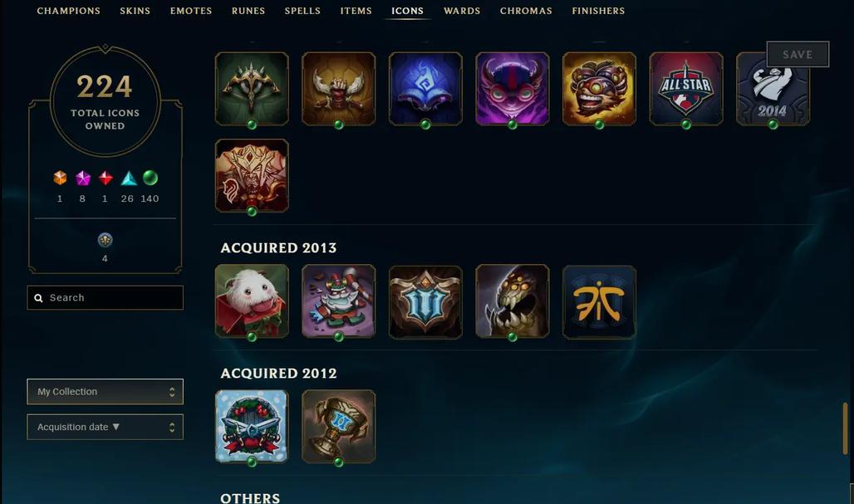Pick the green crossbow emblem icon
854x504 pixels.
pyautogui.click(x=252, y=89)
